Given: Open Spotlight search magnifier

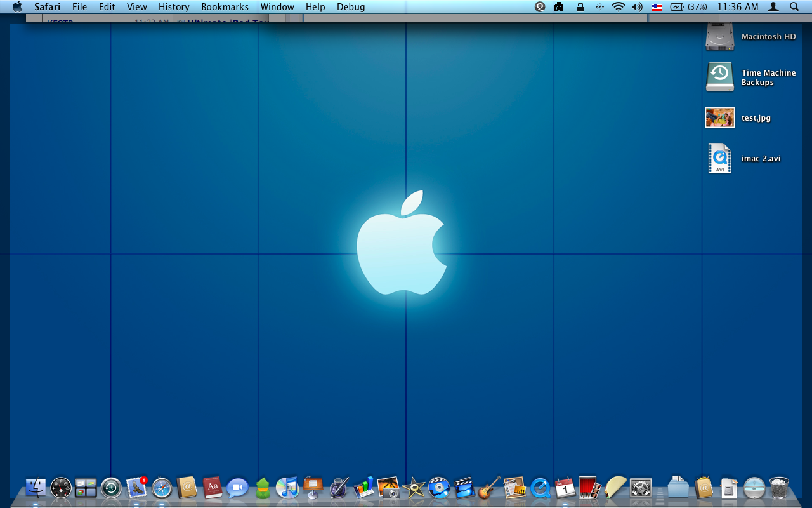Looking at the screenshot, I should tap(794, 7).
